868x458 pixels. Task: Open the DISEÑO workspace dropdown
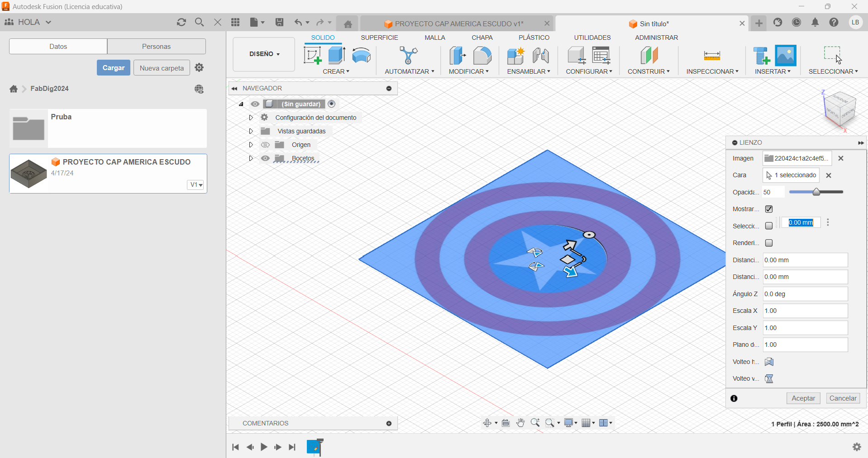pos(264,54)
